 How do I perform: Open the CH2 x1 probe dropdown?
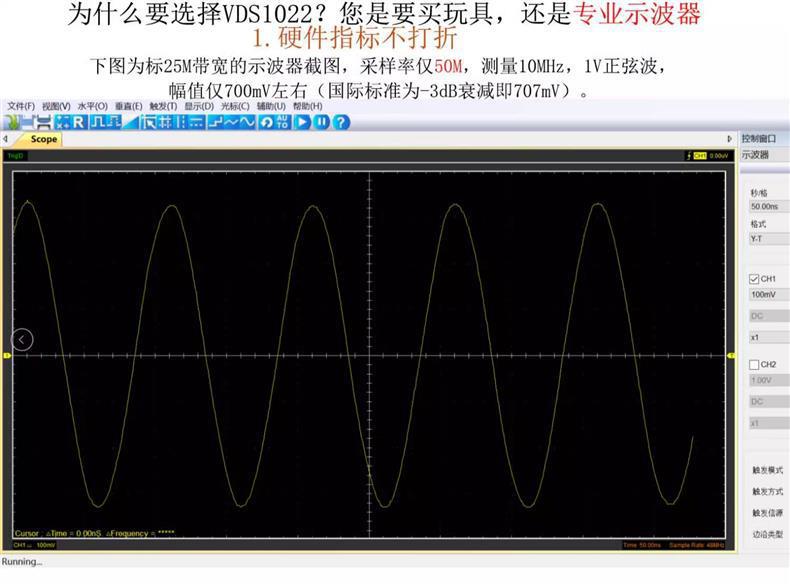[x=769, y=423]
